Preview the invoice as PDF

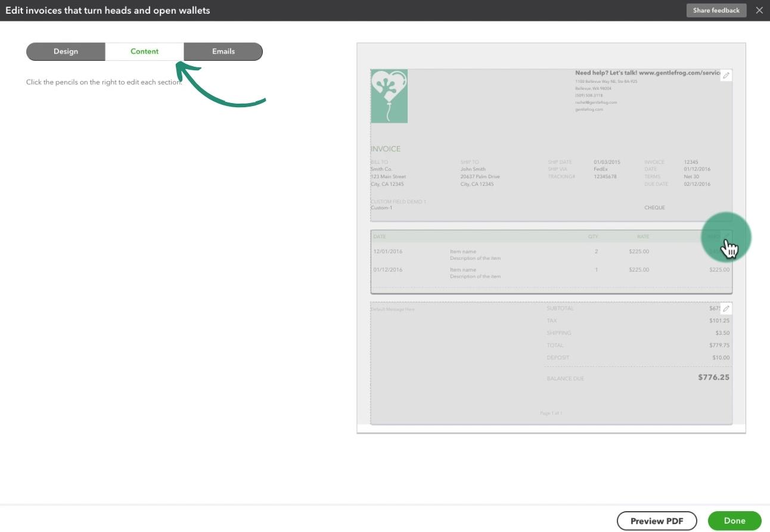(x=657, y=521)
